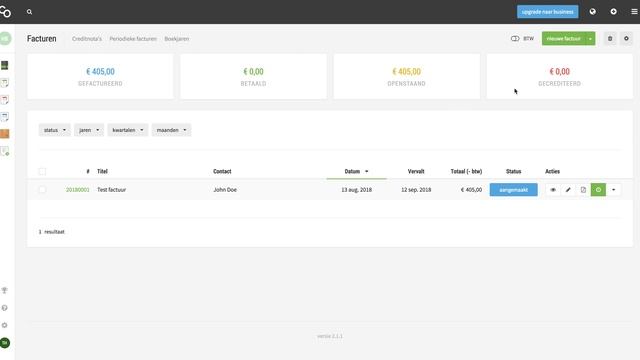
Task: Open the status filter dropdown
Action: tap(55, 130)
